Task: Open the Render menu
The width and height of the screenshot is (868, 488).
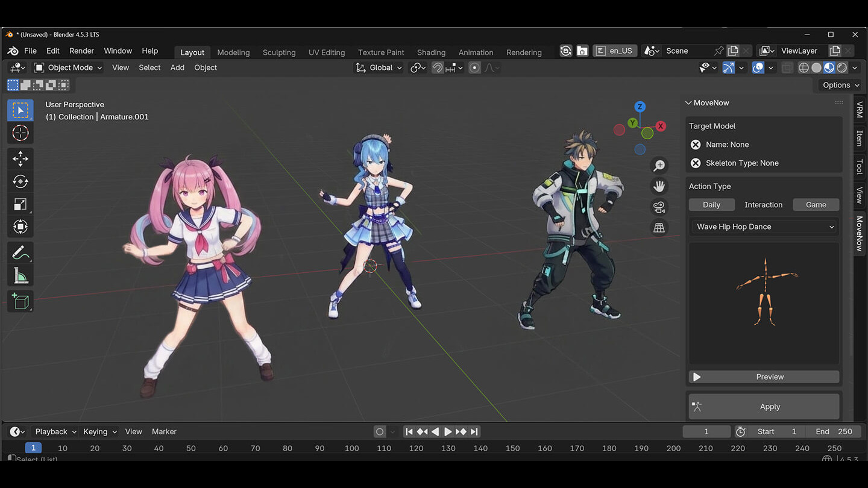Action: click(81, 51)
